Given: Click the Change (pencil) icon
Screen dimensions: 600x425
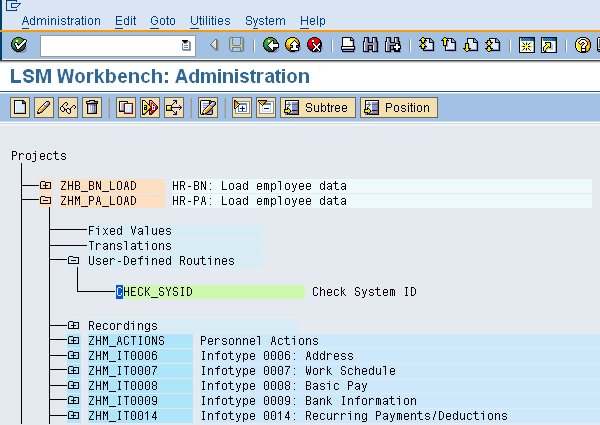Looking at the screenshot, I should (x=43, y=107).
